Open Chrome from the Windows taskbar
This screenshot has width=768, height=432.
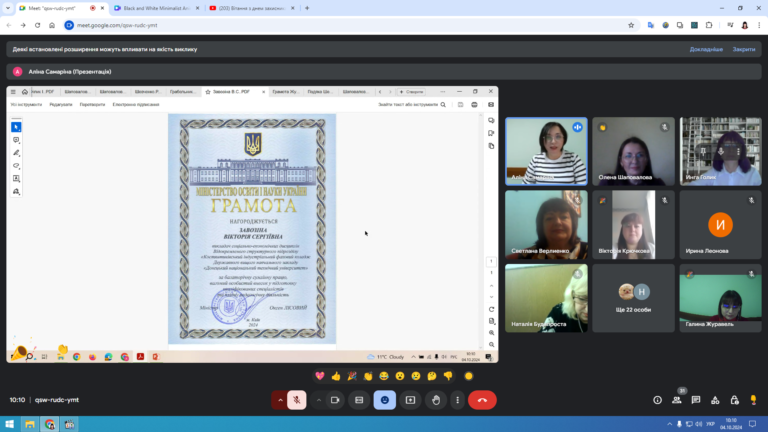point(49,424)
